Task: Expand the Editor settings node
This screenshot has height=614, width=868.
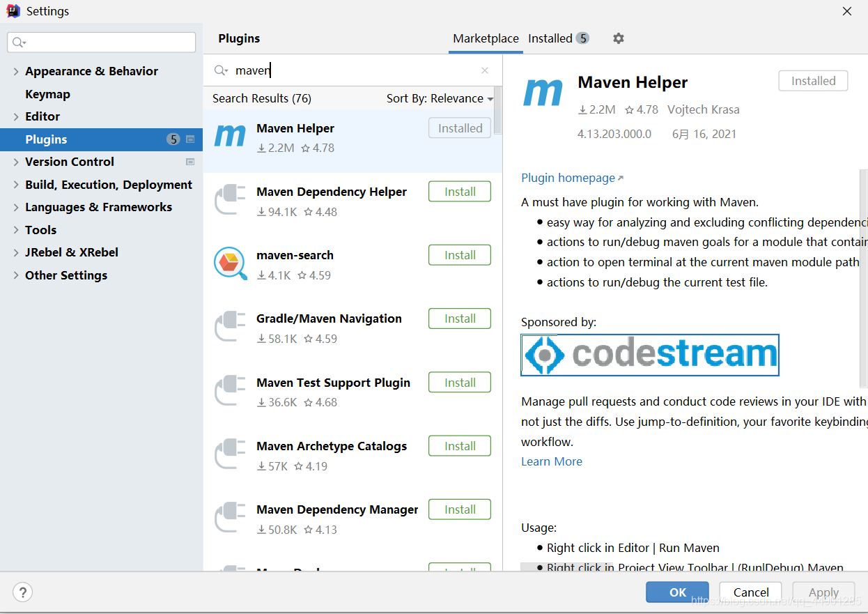Action: [16, 116]
